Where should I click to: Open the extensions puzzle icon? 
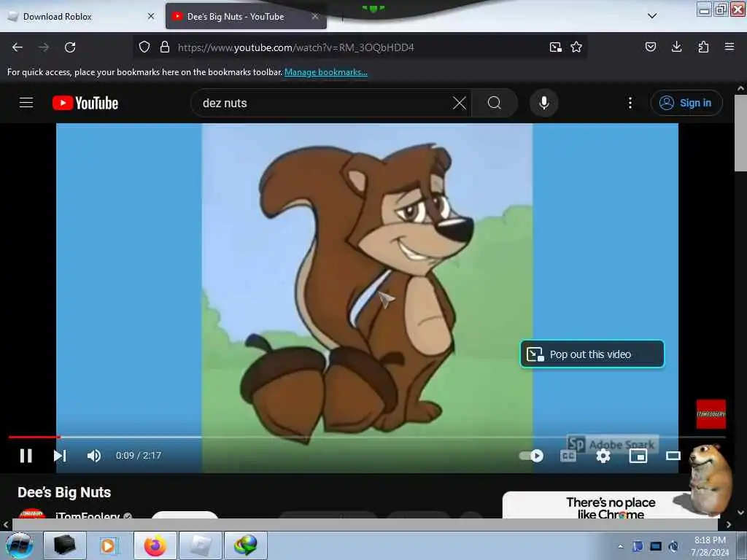[703, 47]
